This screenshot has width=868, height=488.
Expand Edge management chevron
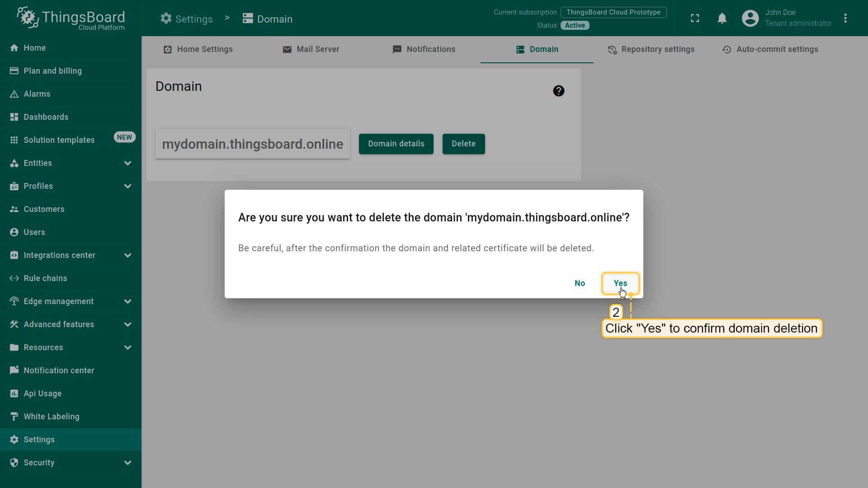click(x=128, y=301)
